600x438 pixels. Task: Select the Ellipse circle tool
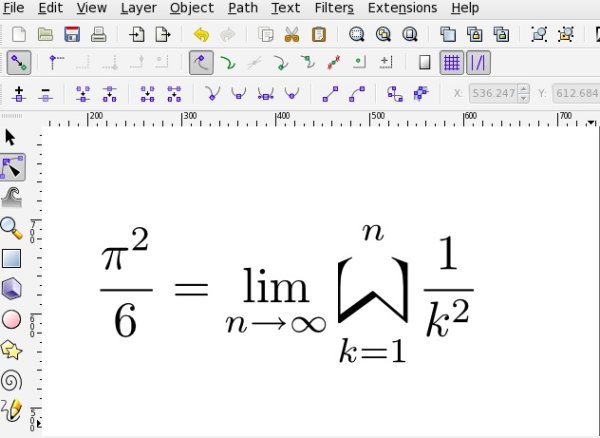point(11,319)
